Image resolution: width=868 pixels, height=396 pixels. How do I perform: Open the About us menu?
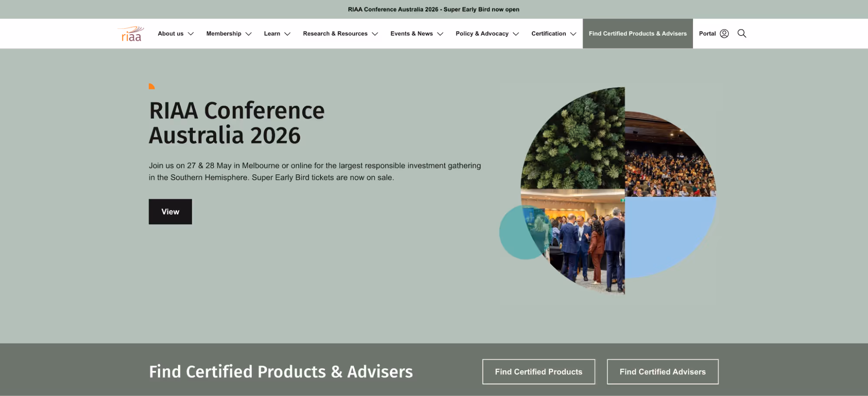[171, 33]
